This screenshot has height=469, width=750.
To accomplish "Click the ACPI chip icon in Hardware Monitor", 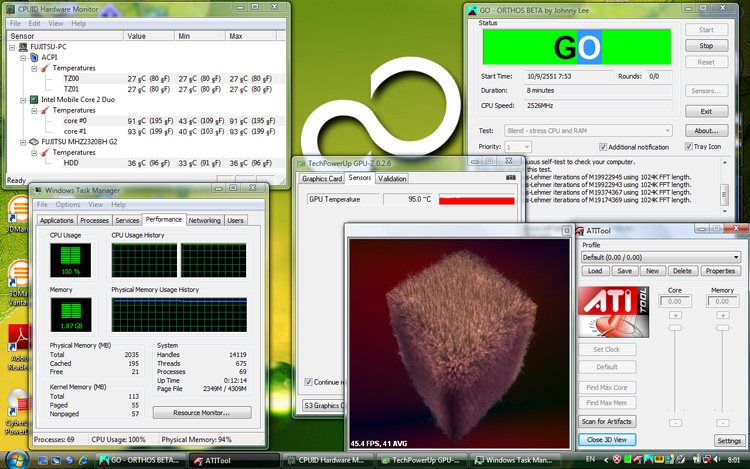I will tap(34, 57).
